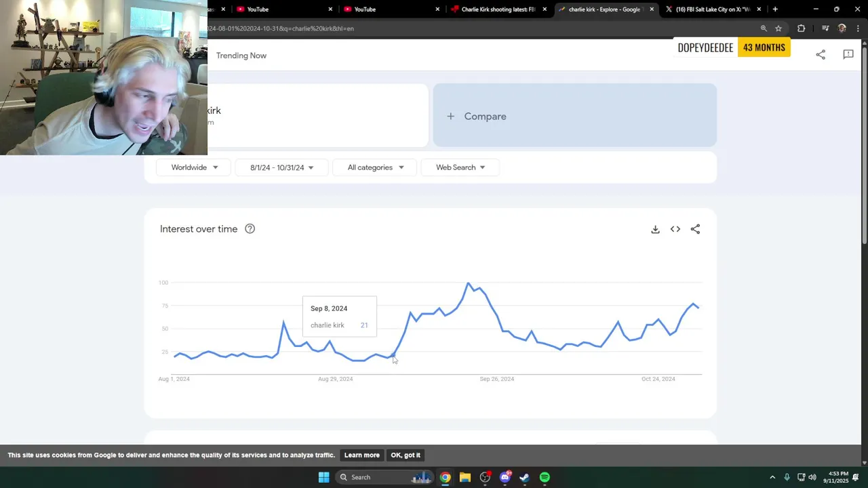Open a new browser tab

(775, 9)
